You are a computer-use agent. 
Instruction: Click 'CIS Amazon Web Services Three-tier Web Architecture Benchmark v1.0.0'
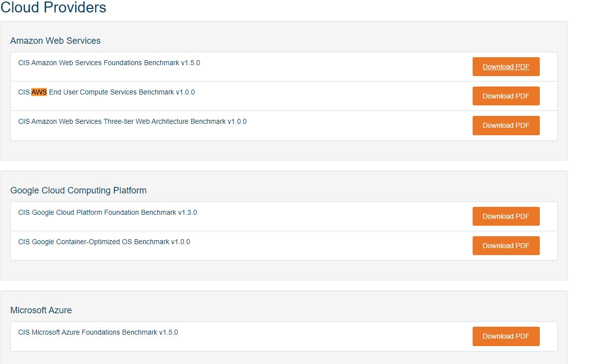click(x=132, y=121)
